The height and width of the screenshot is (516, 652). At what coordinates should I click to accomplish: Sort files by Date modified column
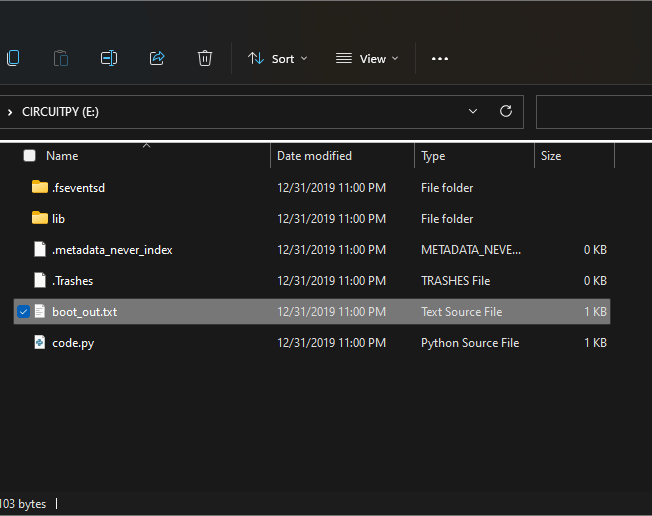(x=314, y=156)
